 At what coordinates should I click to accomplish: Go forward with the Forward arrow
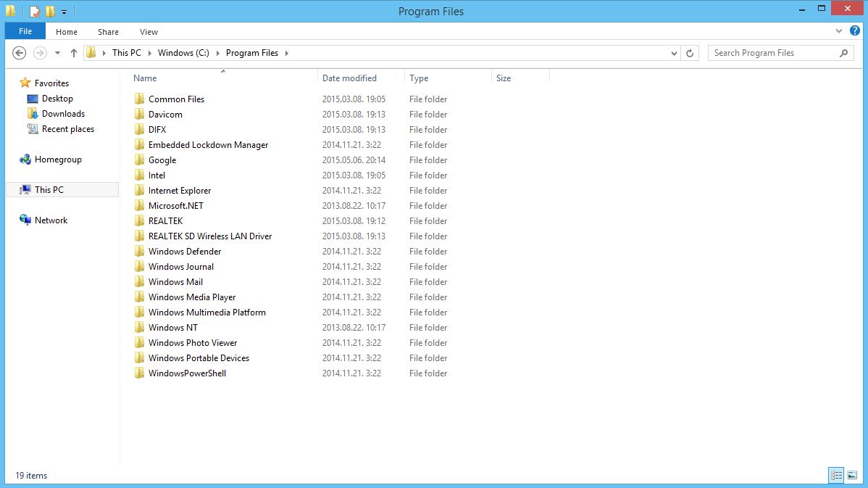click(40, 53)
